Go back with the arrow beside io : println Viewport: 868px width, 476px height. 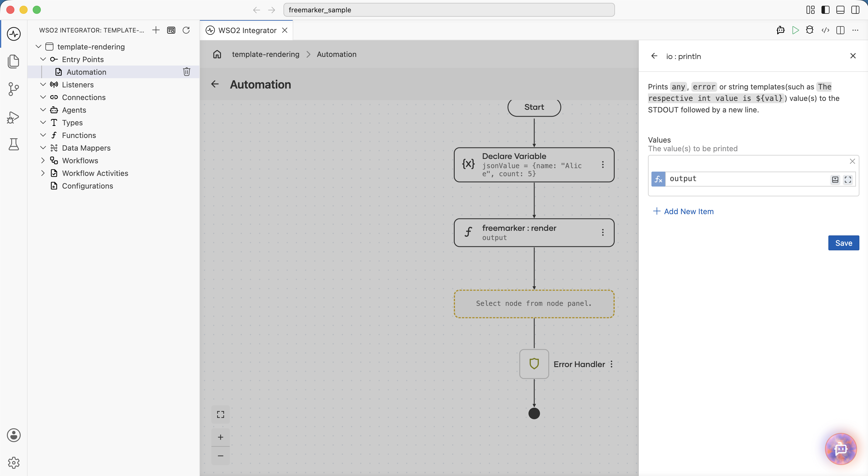click(654, 56)
